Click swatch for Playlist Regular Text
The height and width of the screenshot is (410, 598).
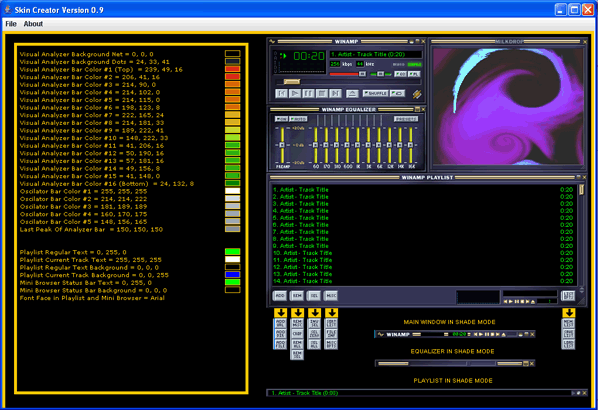tap(232, 252)
